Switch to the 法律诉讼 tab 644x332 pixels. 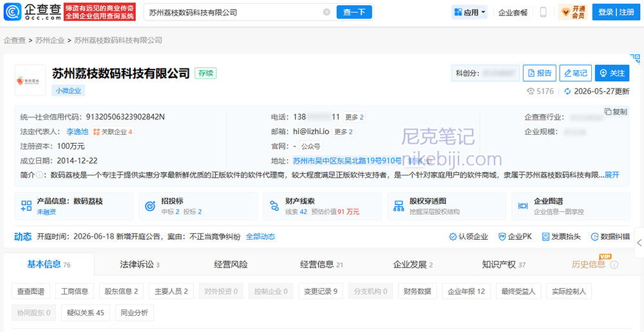pyautogui.click(x=140, y=264)
